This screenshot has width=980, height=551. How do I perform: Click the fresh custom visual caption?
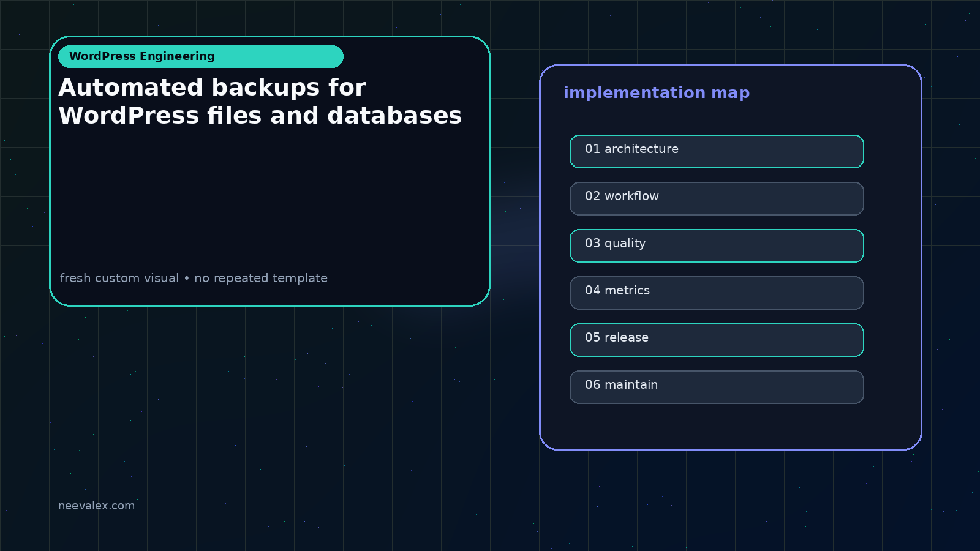[x=194, y=278]
